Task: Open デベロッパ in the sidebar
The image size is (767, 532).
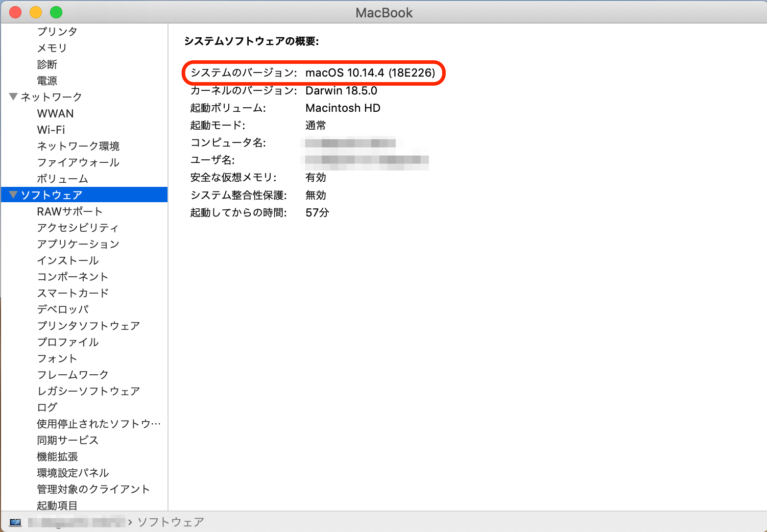Action: pos(63,309)
